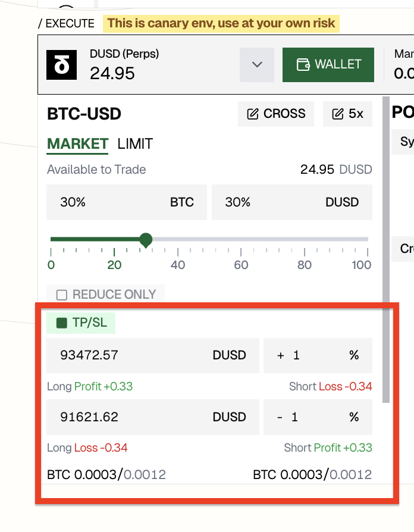Click the edit icon beside 5x leverage
This screenshot has width=414, height=532.
tap(338, 114)
